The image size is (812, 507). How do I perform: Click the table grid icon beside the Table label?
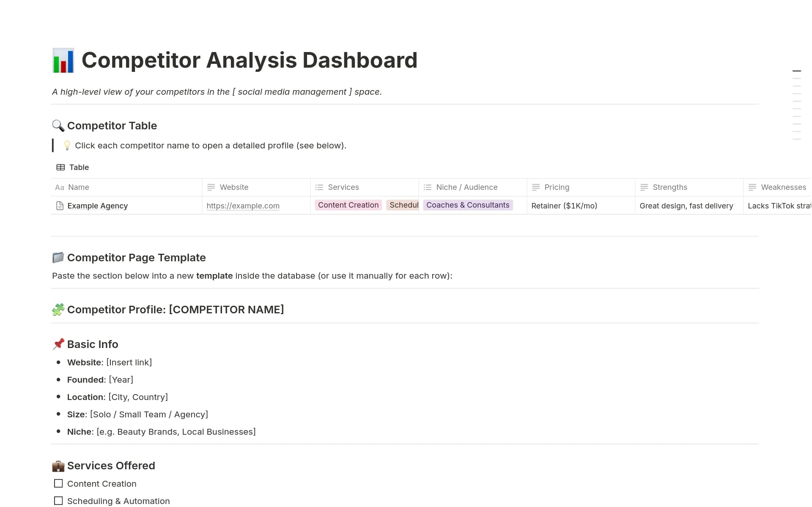[x=61, y=167]
